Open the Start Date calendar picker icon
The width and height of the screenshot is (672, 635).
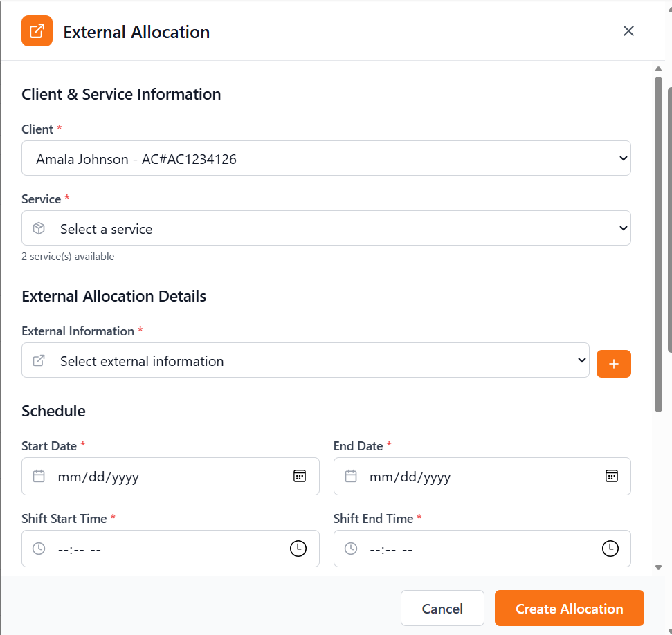pyautogui.click(x=300, y=476)
